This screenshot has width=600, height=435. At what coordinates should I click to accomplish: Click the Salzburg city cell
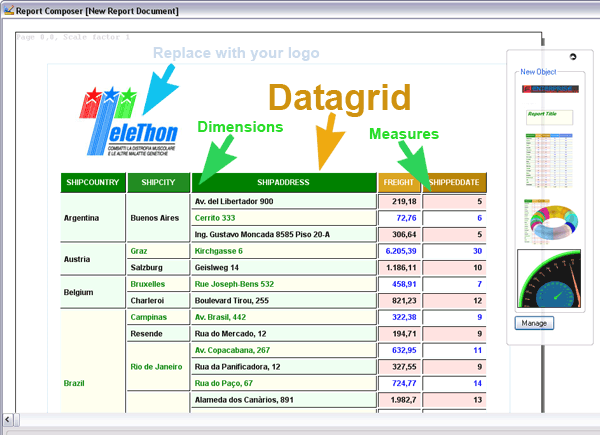pyautogui.click(x=158, y=267)
